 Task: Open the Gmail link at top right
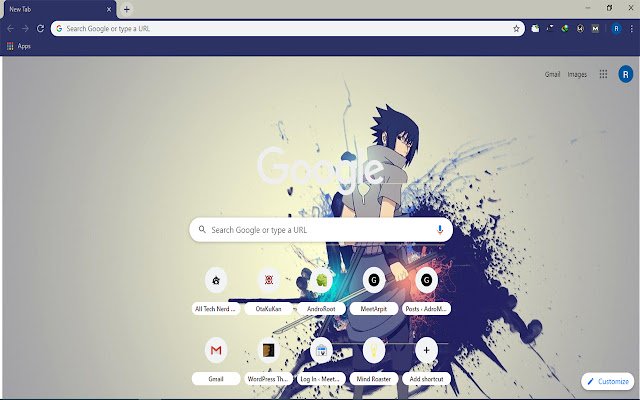pyautogui.click(x=552, y=74)
